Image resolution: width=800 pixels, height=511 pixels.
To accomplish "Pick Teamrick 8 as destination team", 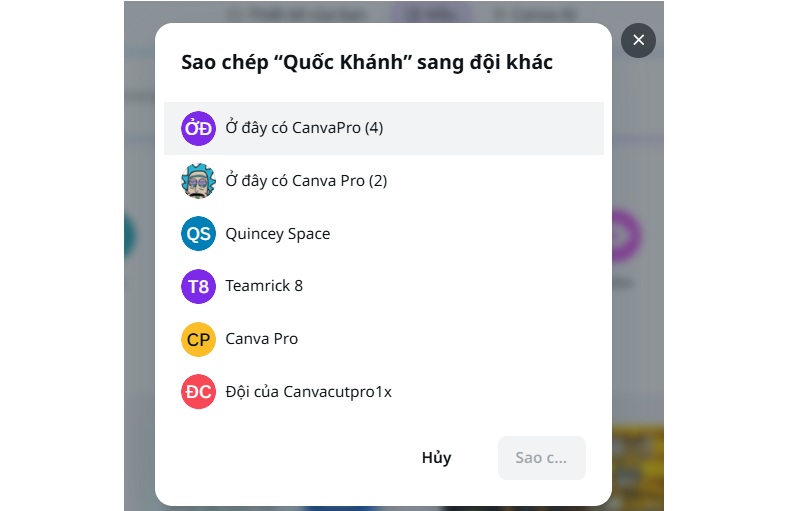I will point(264,286).
